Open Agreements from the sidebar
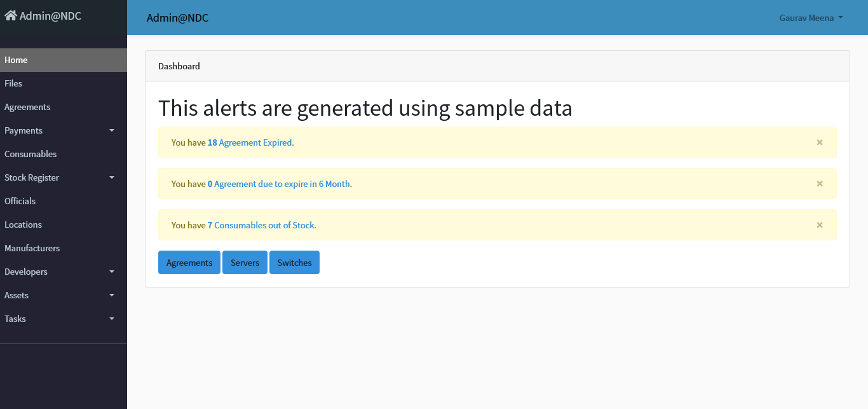The width and height of the screenshot is (868, 409). (27, 107)
